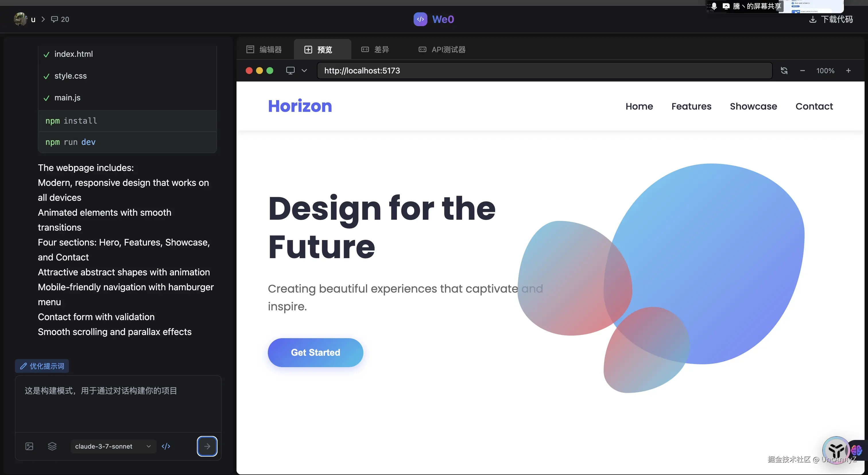
Task: Click the desktop device monitor icon
Action: click(290, 71)
